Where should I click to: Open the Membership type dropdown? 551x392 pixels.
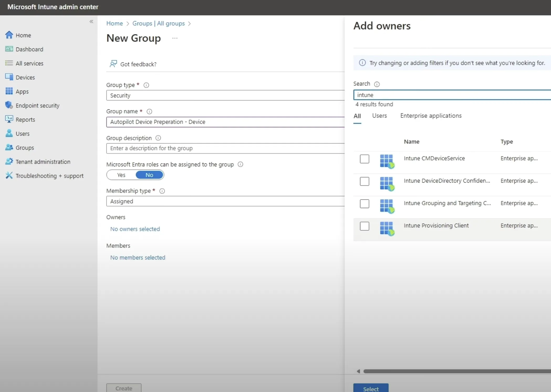tap(225, 201)
